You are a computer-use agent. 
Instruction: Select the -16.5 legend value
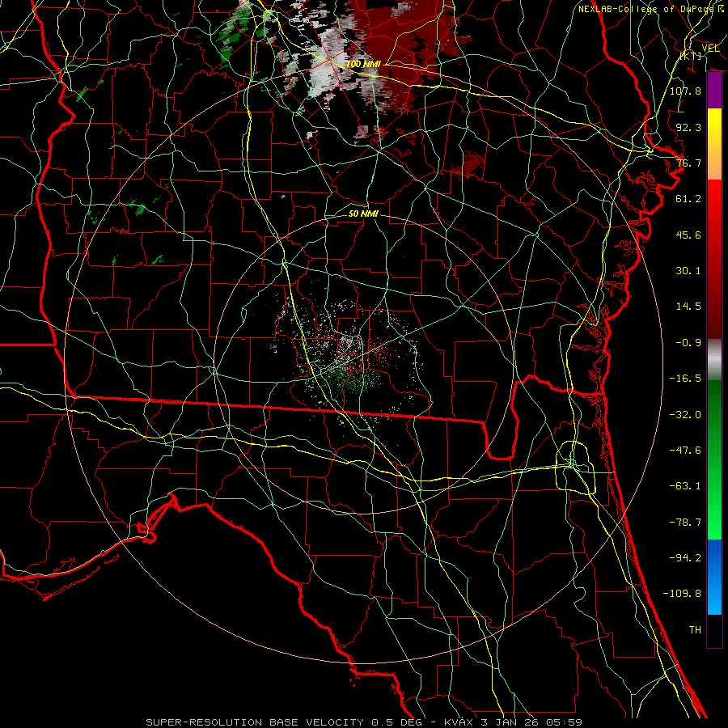(x=685, y=379)
